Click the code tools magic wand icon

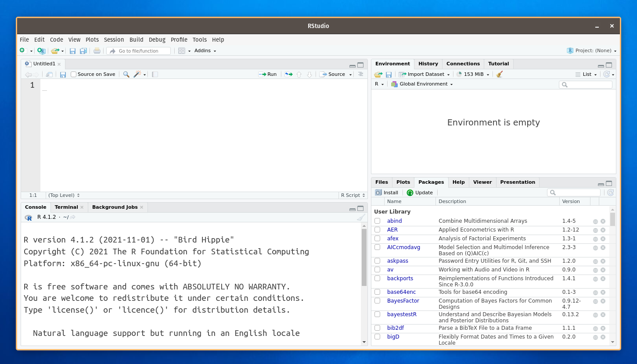(x=137, y=75)
